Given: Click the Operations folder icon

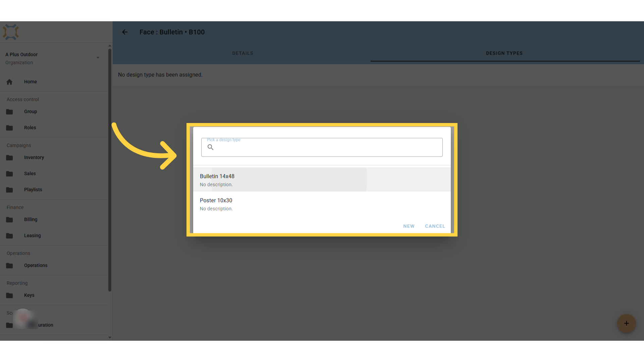Looking at the screenshot, I should (x=9, y=265).
